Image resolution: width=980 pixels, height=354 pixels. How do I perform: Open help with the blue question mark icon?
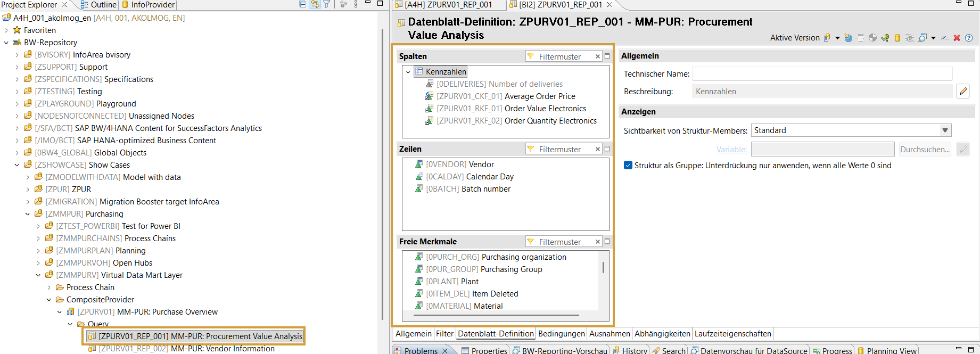[x=969, y=38]
